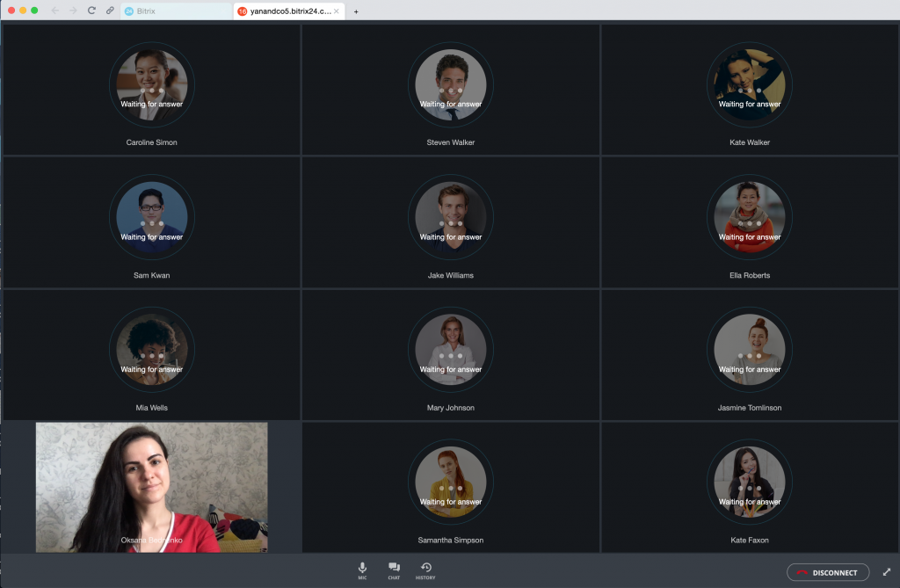Click Ella Roberts' profile picture

tap(750, 218)
